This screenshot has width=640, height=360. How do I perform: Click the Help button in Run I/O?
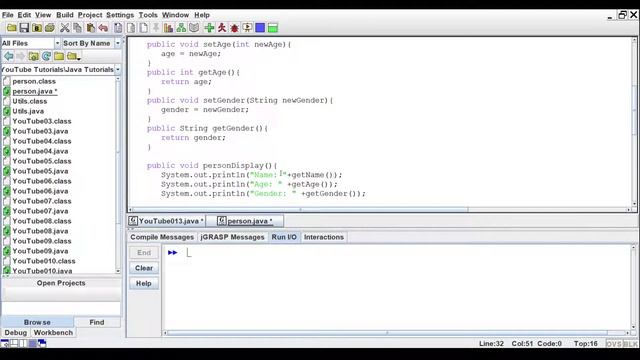(144, 283)
